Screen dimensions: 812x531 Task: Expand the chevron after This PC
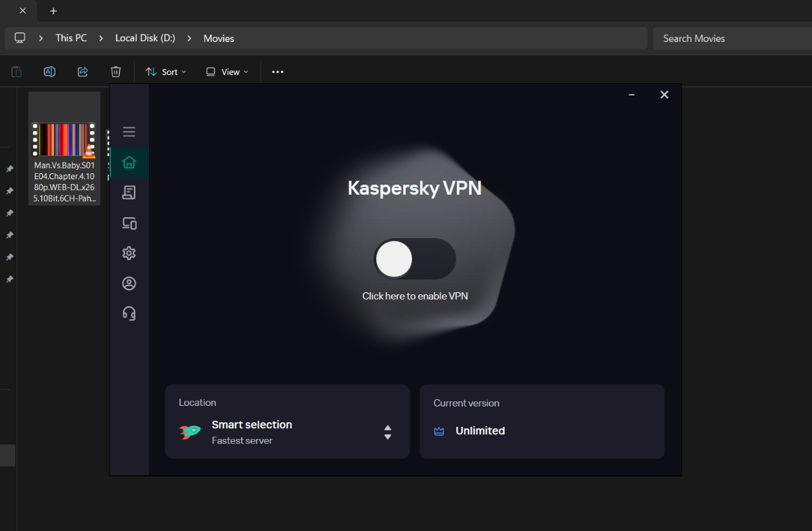point(101,38)
